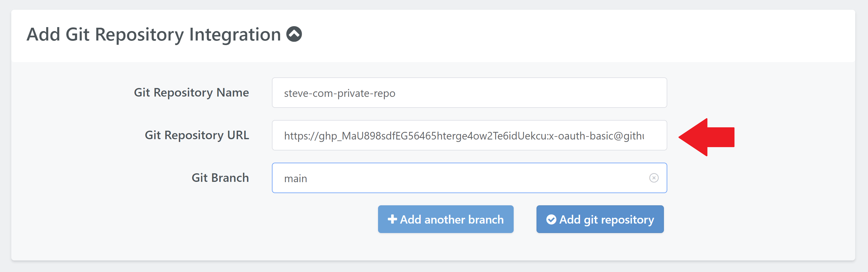Submit with the Add git repository button
The height and width of the screenshot is (272, 868).
click(x=600, y=219)
